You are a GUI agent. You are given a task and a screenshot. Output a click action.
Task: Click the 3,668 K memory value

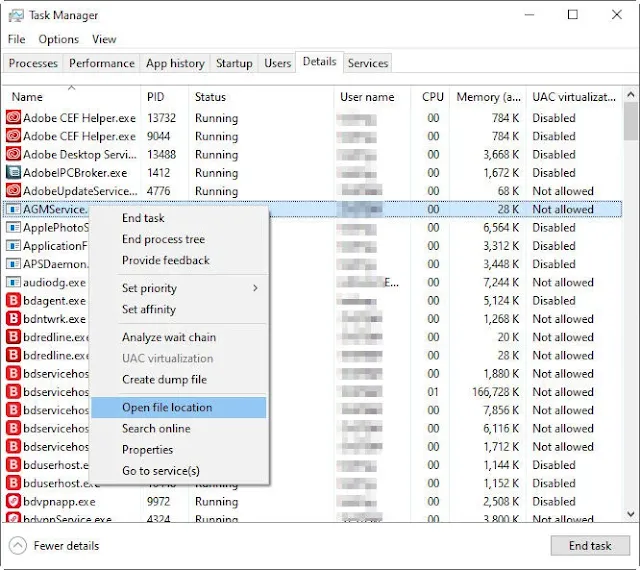(x=501, y=154)
